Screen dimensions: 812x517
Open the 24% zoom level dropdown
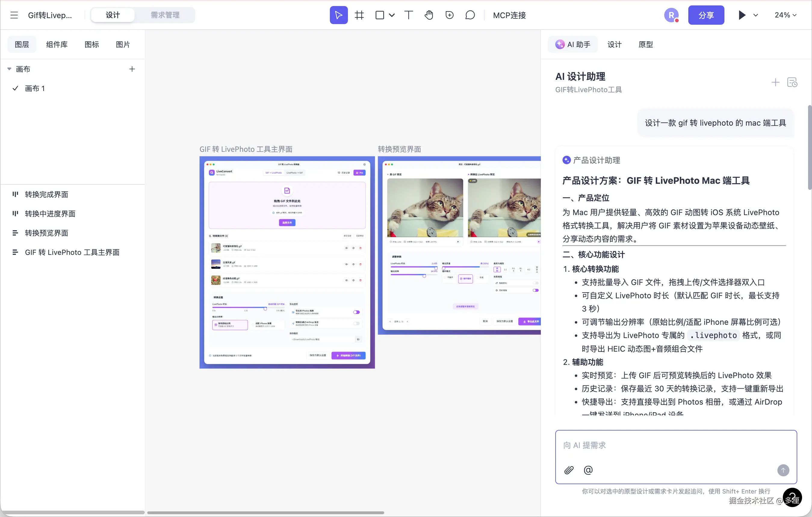pyautogui.click(x=785, y=15)
